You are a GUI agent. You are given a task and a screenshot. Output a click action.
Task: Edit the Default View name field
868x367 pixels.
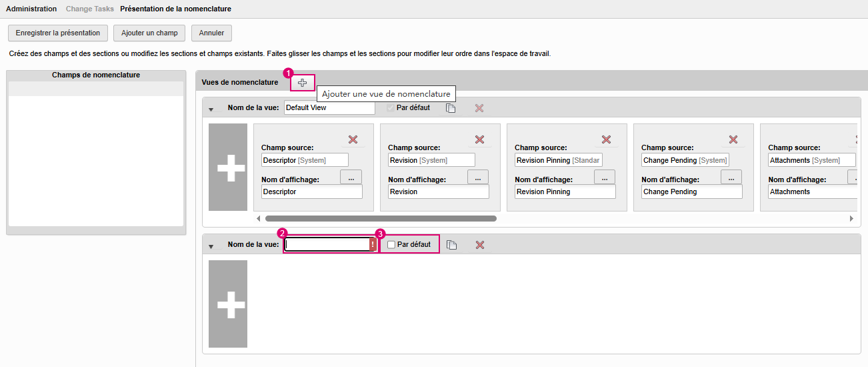pos(329,107)
